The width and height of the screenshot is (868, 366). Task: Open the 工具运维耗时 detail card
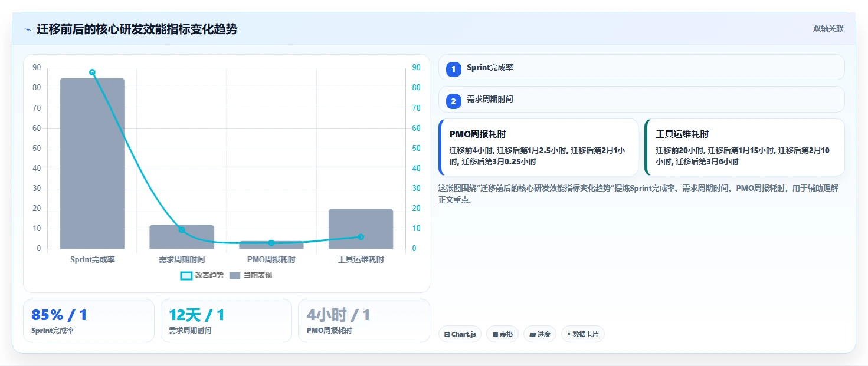(x=744, y=147)
